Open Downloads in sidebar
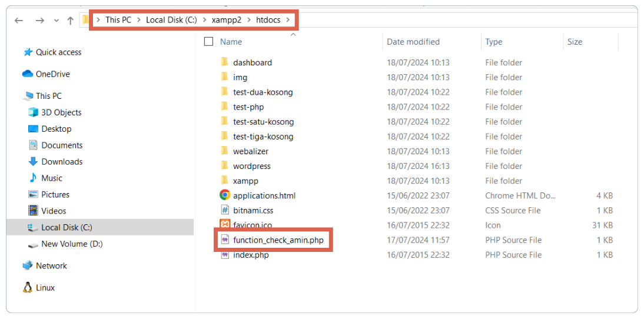 tap(62, 161)
